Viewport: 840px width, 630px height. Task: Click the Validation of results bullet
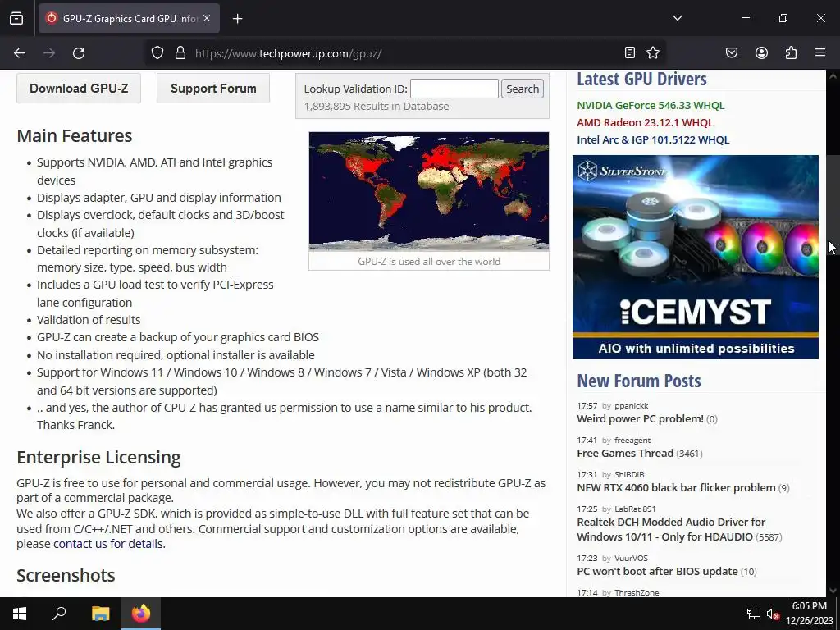[x=89, y=320]
